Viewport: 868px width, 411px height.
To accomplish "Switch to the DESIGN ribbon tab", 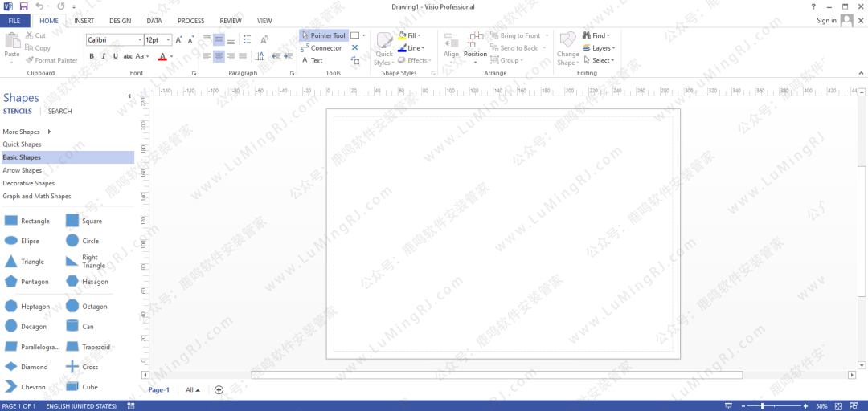I will [120, 21].
